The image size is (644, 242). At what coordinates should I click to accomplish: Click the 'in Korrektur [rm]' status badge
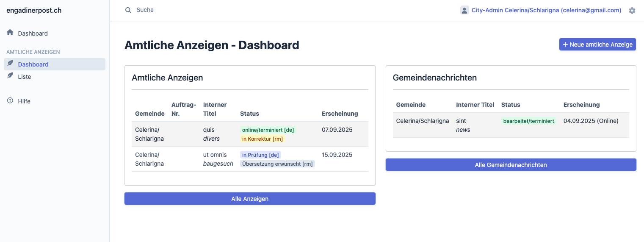(262, 139)
